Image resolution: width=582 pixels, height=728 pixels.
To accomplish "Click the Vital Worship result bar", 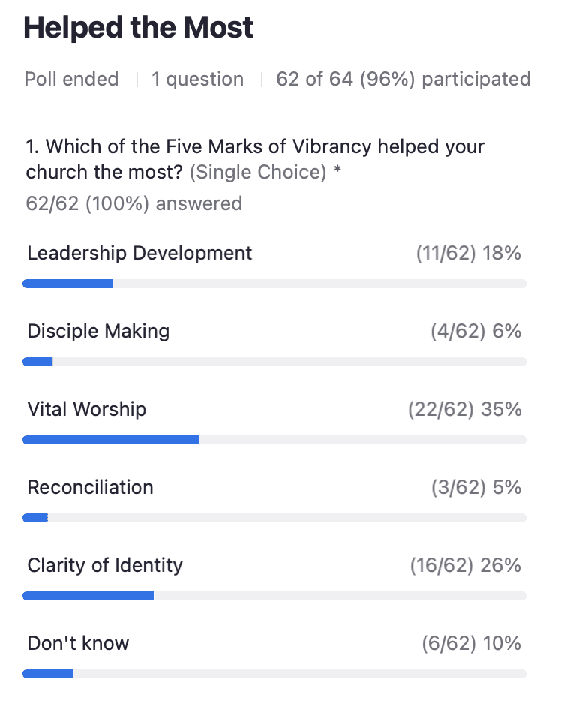I will pyautogui.click(x=274, y=440).
